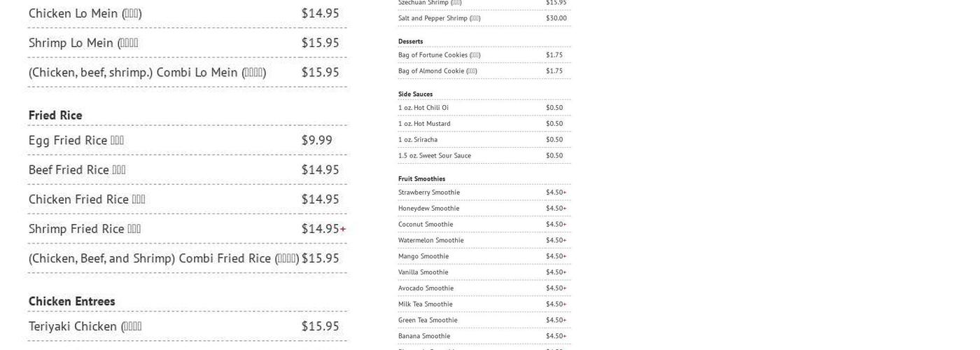Select Salt and Pepper Shrimp
Viewport: 980px width, 350px height.
(x=439, y=18)
